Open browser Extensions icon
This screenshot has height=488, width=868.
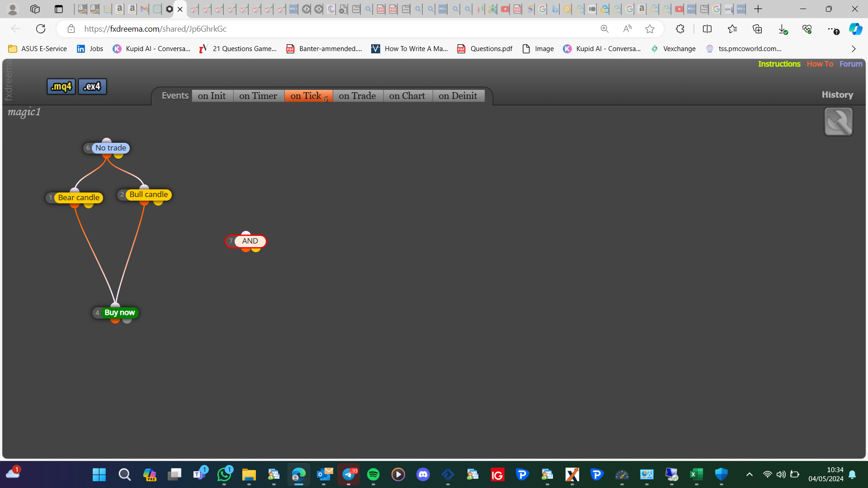[x=680, y=29]
